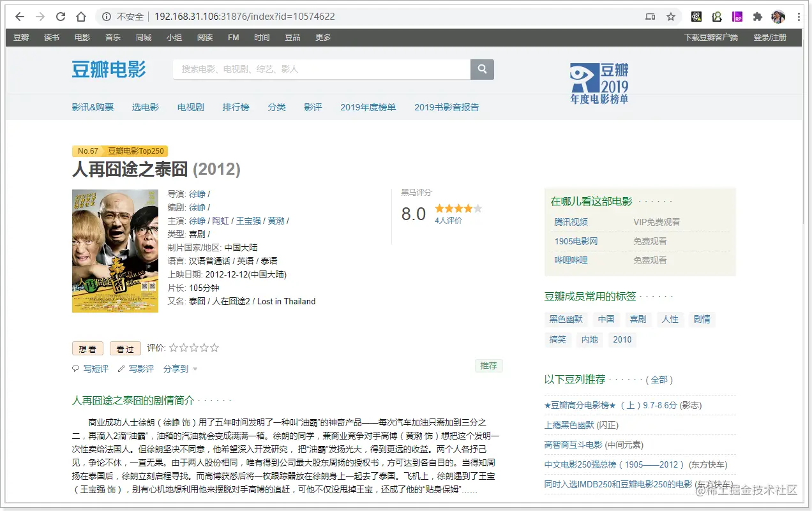Select the 电影 item in top bar
The width and height of the screenshot is (812, 511).
click(x=82, y=38)
